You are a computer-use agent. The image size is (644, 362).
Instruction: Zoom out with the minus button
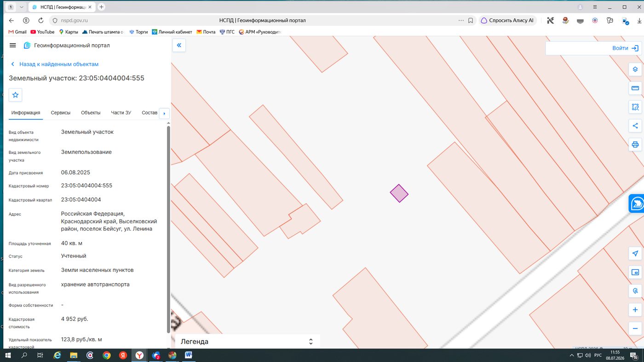(x=635, y=328)
